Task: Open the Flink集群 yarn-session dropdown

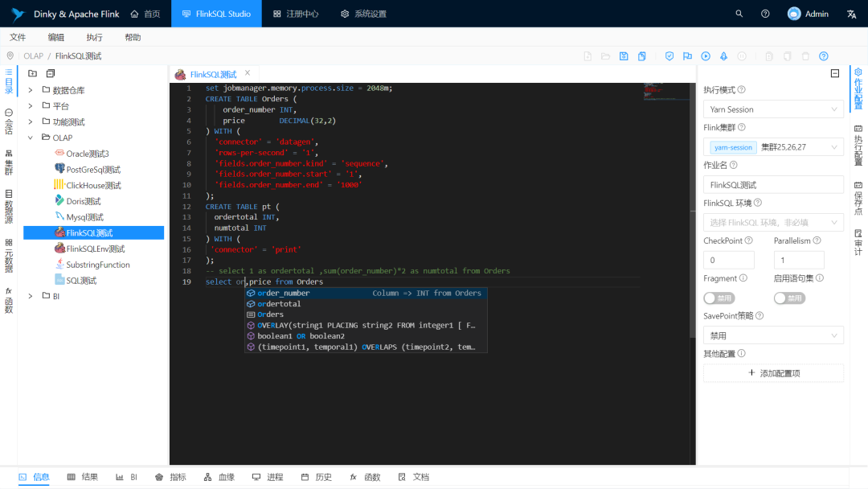Action: [773, 146]
